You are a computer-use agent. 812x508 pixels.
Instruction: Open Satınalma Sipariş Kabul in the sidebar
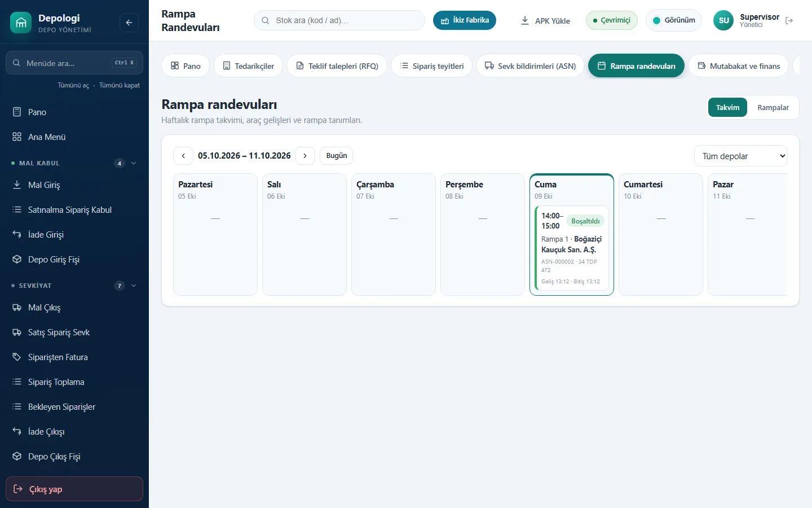pyautogui.click(x=74, y=210)
